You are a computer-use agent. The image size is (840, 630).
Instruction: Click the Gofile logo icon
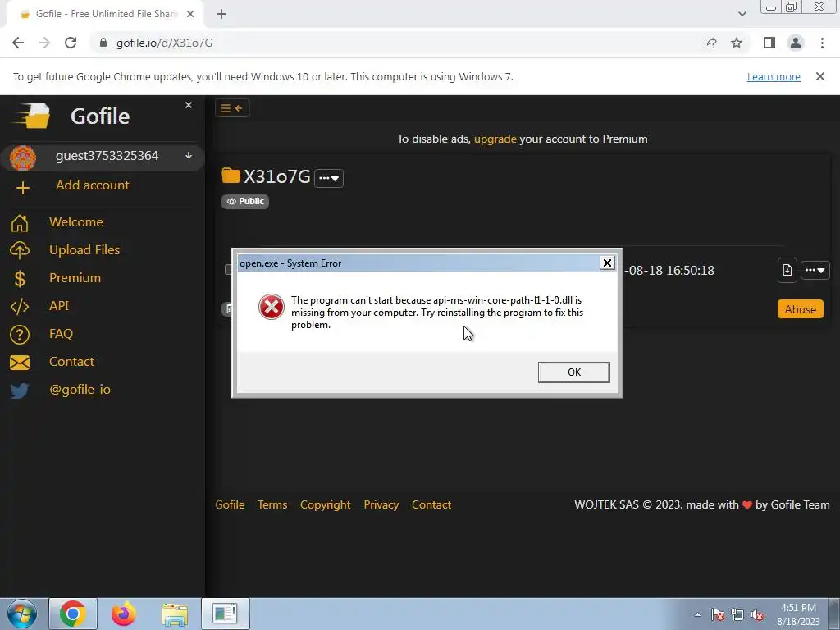[x=33, y=115]
